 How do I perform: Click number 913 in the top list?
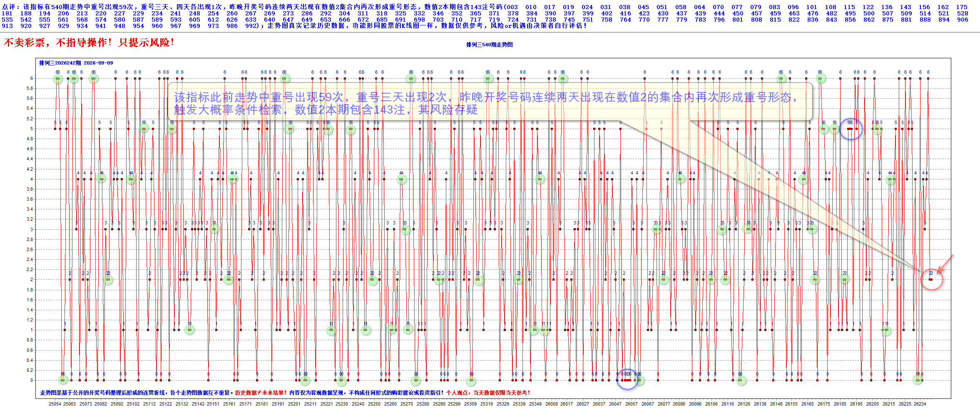tap(7, 26)
